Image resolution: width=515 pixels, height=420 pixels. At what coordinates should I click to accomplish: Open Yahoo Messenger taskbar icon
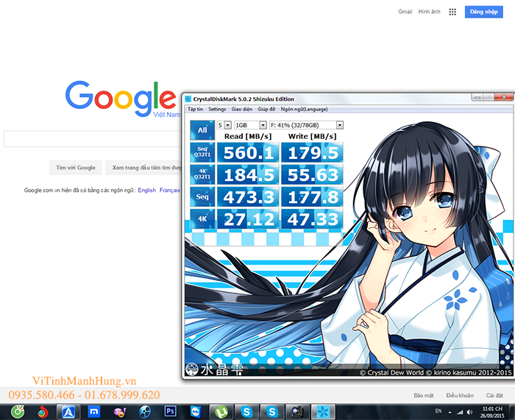pos(119,412)
